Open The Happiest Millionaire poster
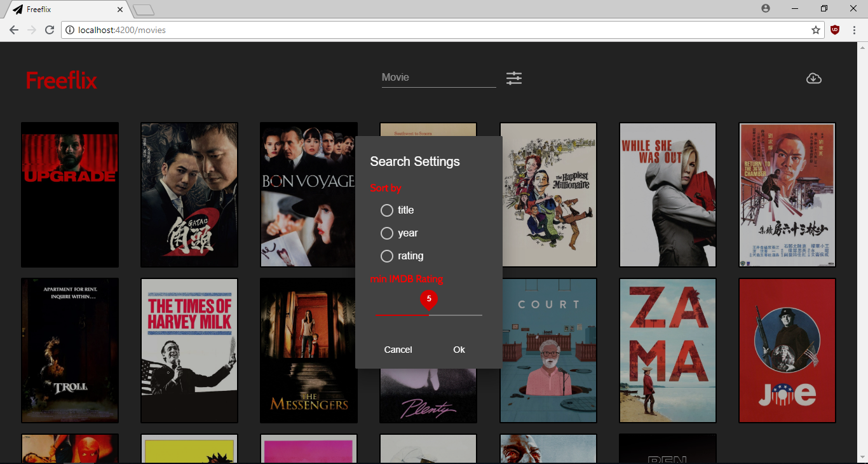This screenshot has width=868, height=464. (548, 194)
